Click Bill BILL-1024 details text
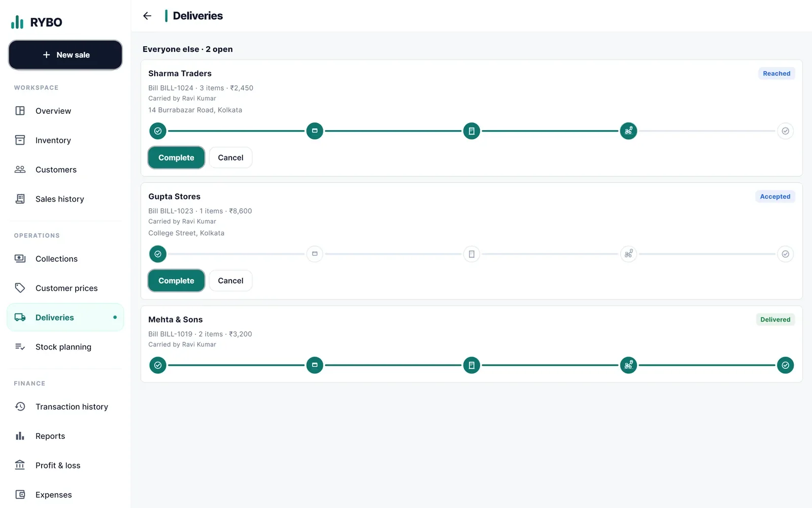Viewport: 812px width, 508px height. [200, 88]
